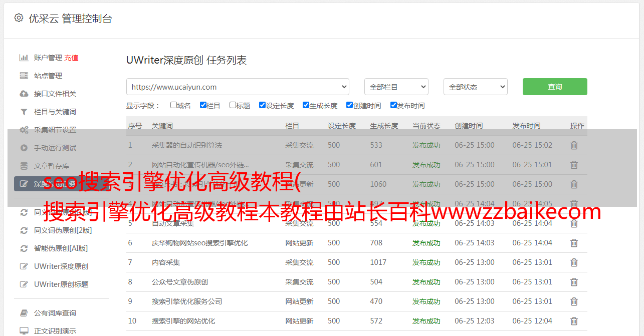The image size is (644, 336).
Task: Toggle the 标题 display field checkbox
Action: click(233, 105)
